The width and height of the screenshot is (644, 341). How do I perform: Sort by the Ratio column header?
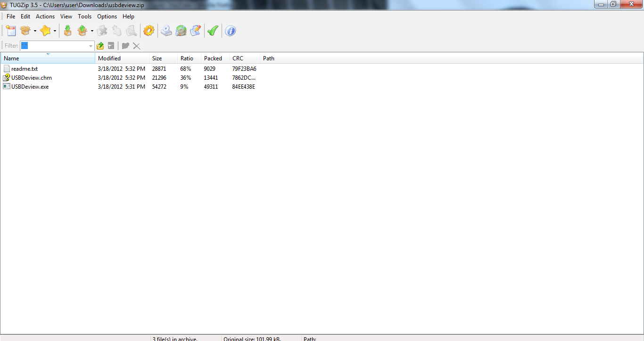189,58
